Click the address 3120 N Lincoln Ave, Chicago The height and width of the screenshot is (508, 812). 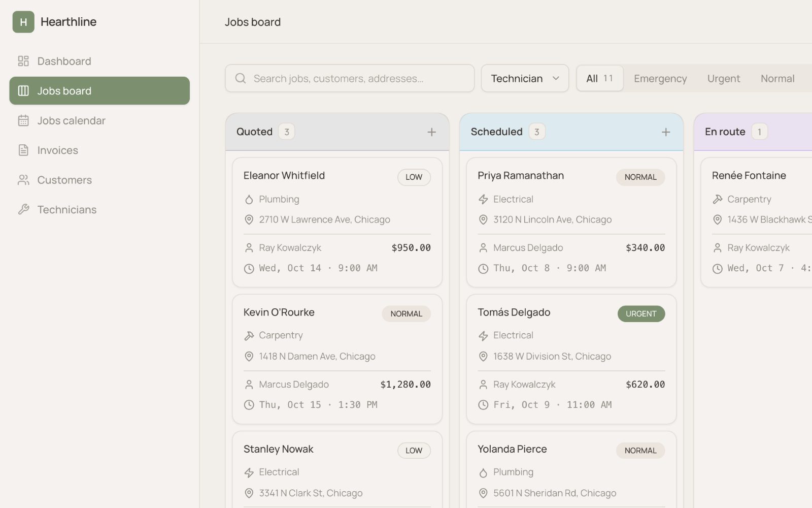point(553,219)
